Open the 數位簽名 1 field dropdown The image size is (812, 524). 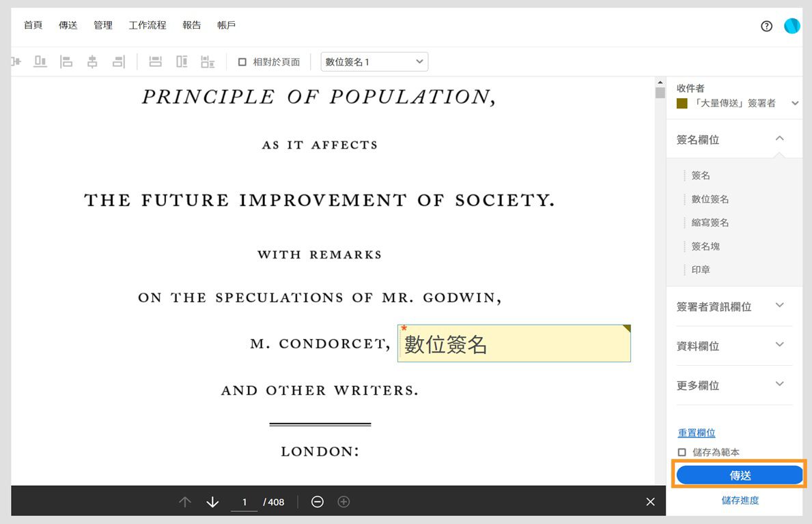[x=374, y=61]
